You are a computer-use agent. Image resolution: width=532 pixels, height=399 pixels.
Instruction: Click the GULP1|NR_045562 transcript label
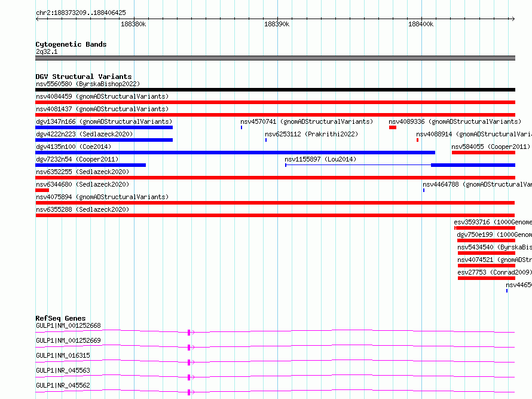tap(63, 385)
